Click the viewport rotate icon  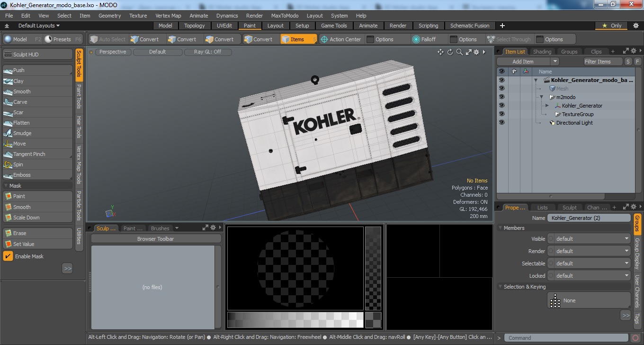[450, 52]
